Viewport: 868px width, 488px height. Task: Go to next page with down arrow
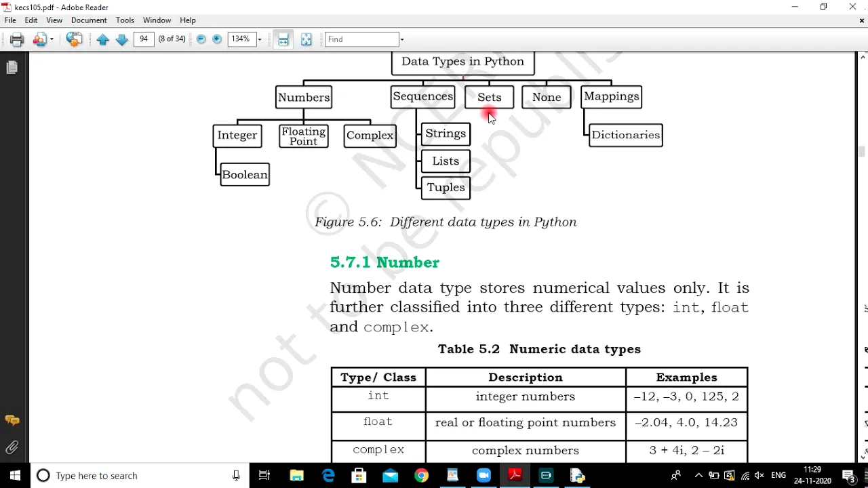pos(122,39)
